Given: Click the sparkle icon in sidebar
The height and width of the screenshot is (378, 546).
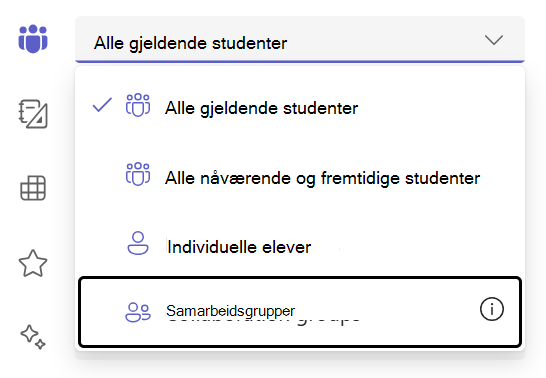Looking at the screenshot, I should tap(33, 337).
